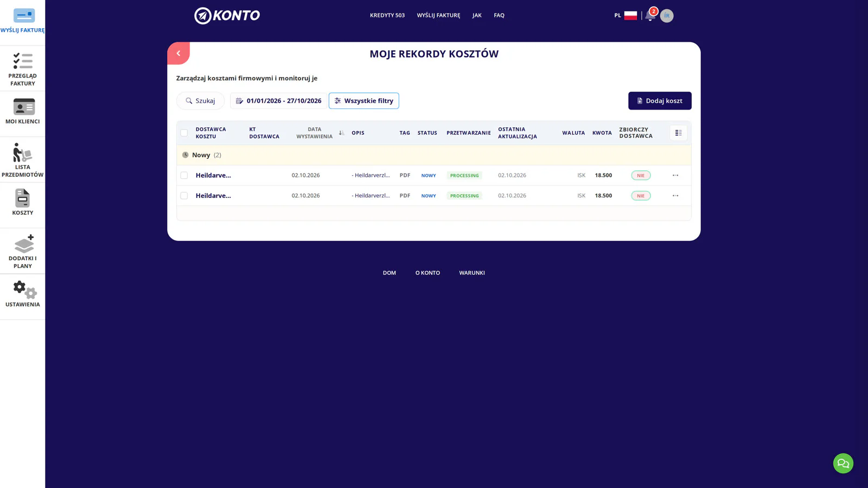Image resolution: width=868 pixels, height=488 pixels.
Task: Open the WARUNKI footer link
Action: [x=472, y=273]
